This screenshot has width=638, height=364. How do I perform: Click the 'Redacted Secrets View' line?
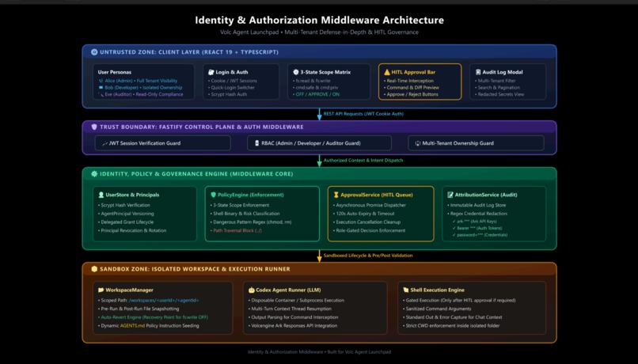point(499,94)
